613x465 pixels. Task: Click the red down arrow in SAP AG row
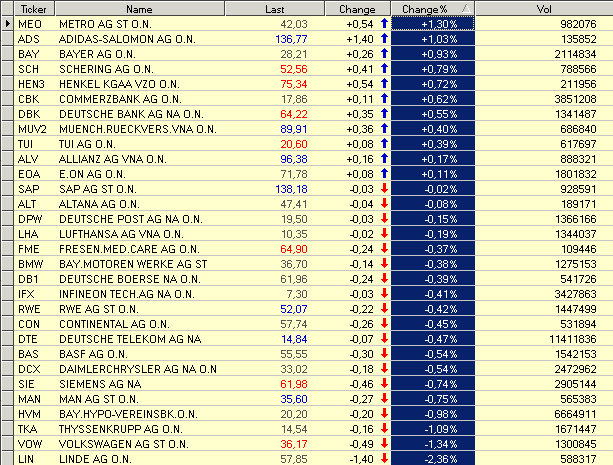384,189
